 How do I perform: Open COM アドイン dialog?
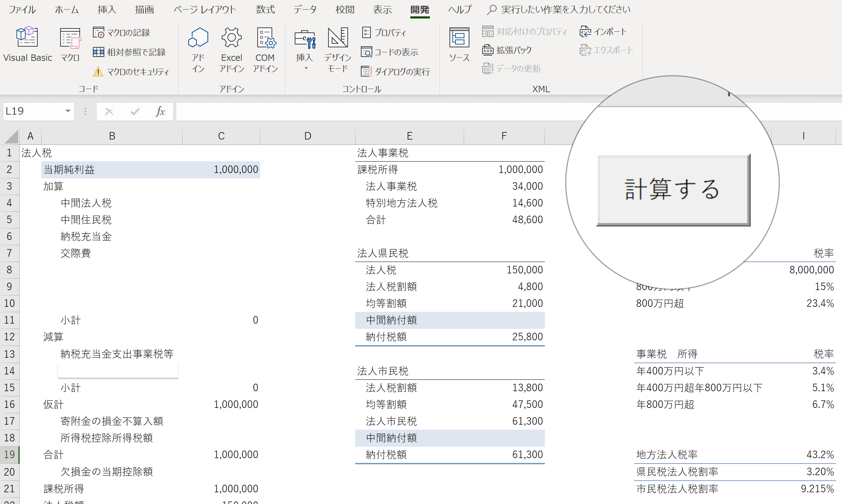(x=265, y=50)
